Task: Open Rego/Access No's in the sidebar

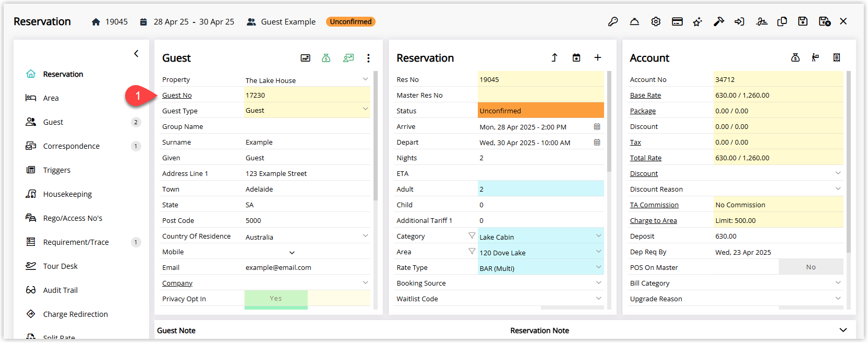Action: click(73, 218)
